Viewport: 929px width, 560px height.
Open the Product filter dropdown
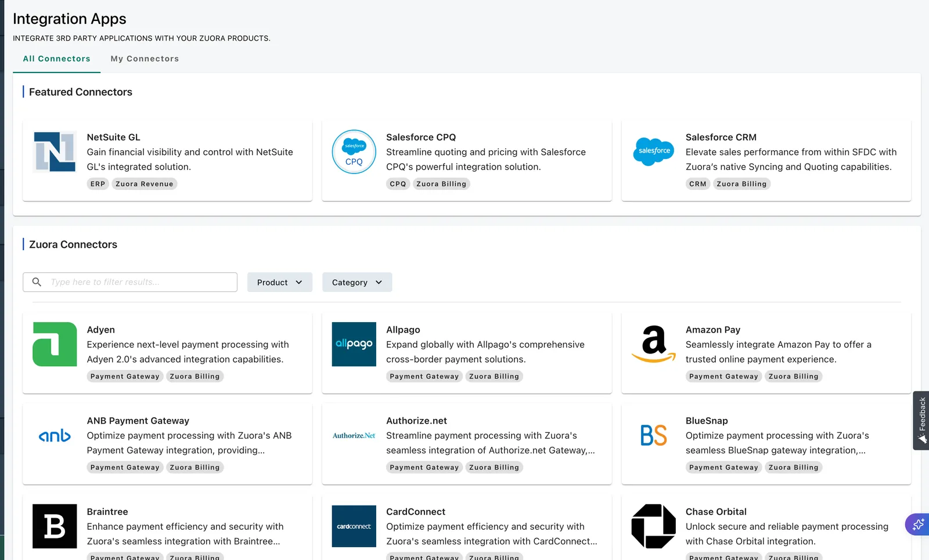pos(280,282)
